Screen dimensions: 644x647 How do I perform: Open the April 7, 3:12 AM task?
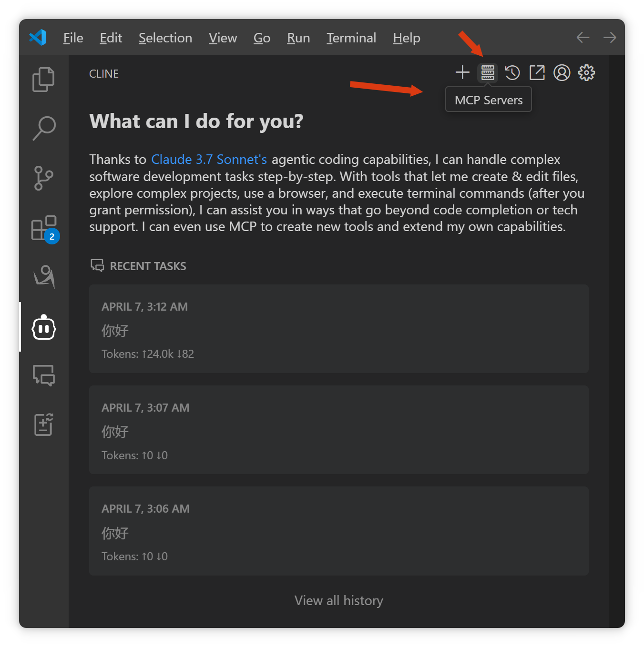click(x=338, y=329)
